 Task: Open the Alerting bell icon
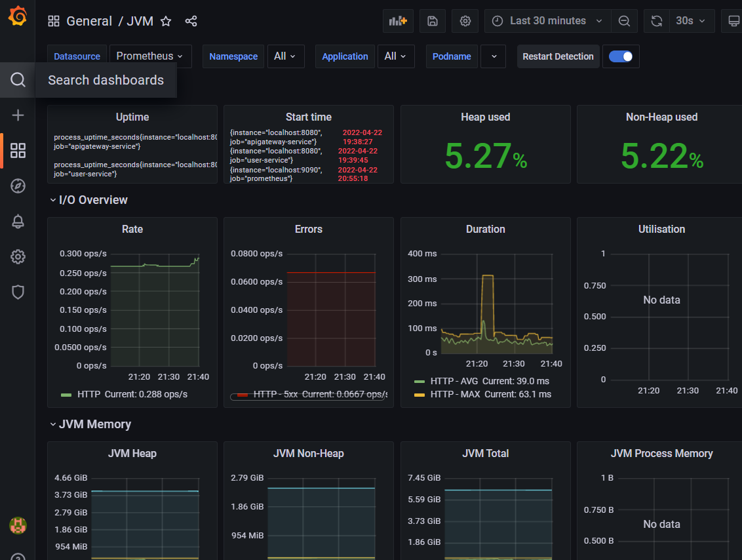click(x=18, y=222)
